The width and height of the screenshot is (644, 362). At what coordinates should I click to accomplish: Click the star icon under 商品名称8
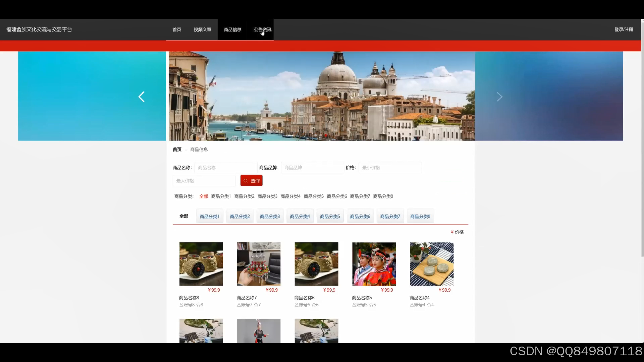tap(198, 305)
